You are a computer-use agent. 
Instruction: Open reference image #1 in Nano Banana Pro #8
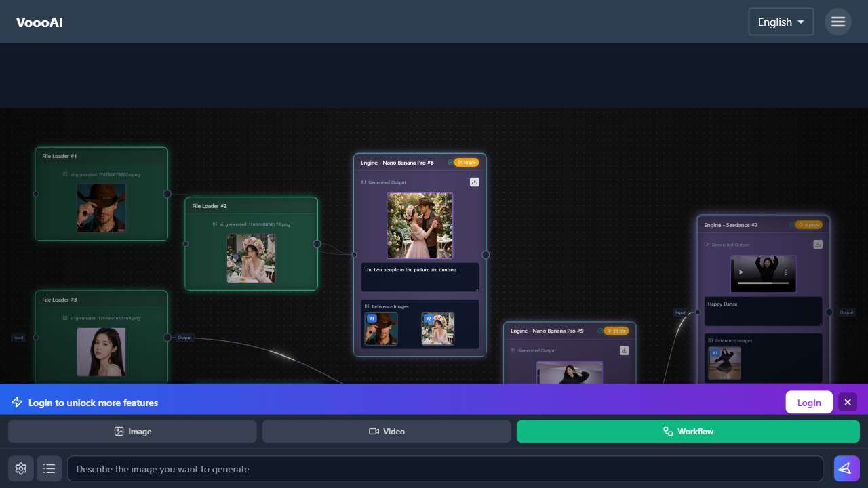380,329
